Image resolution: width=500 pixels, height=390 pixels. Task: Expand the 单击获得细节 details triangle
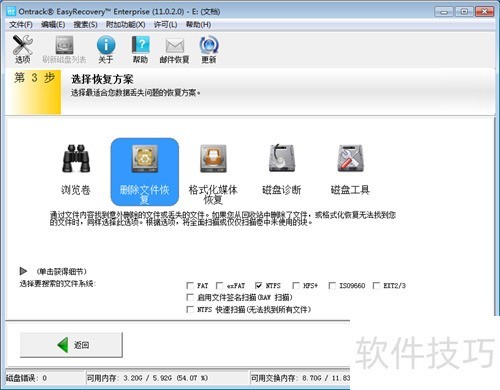[23, 271]
